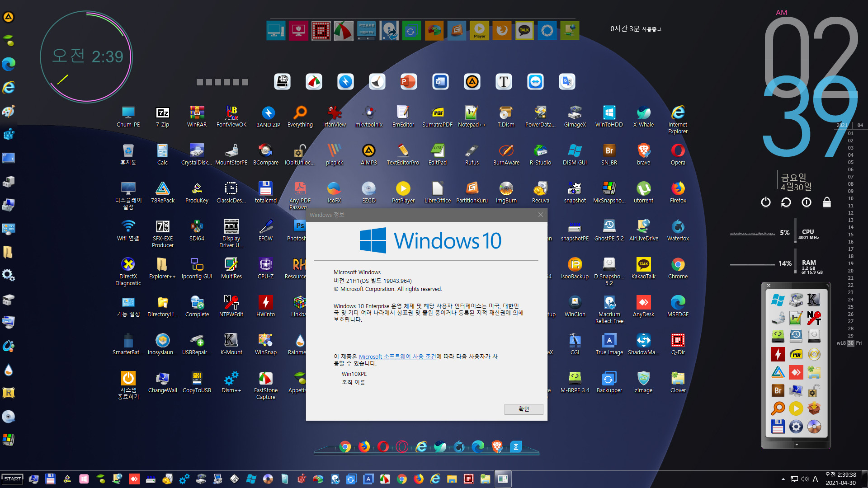Click the lock icon in clock widget
Screen dimensions: 868x488
(x=827, y=202)
